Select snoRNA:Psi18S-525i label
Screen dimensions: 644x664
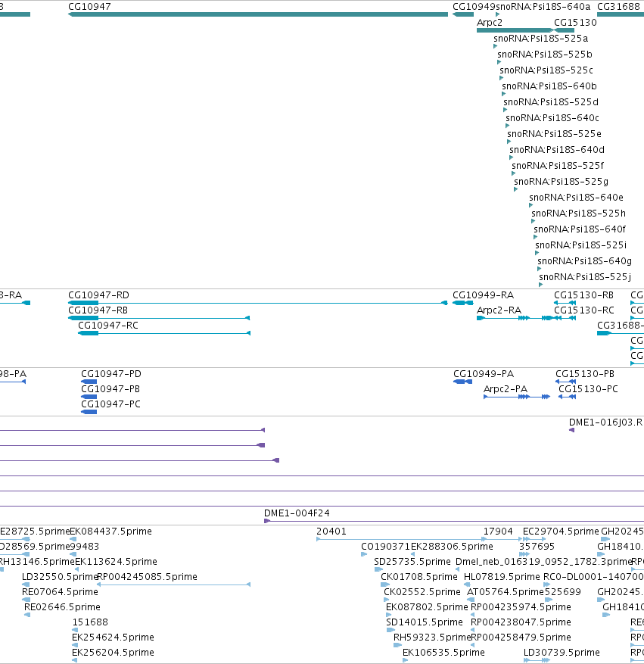click(x=581, y=245)
